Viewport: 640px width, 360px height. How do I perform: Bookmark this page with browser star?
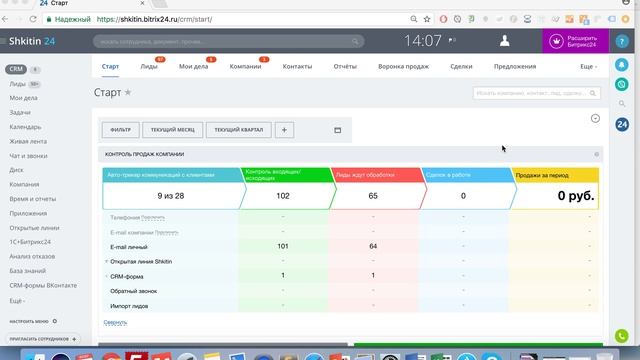tap(427, 19)
